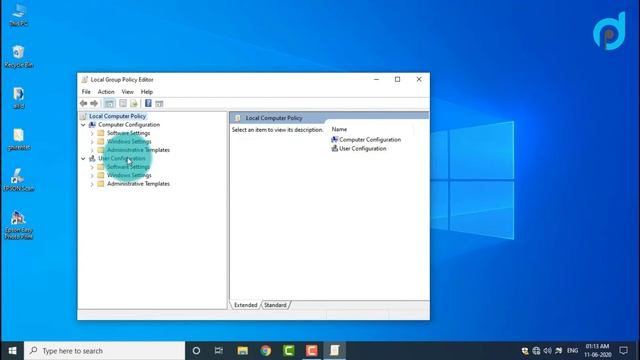The image size is (640, 360).
Task: Select Computer Configuration in the left tree
Action: (x=129, y=125)
